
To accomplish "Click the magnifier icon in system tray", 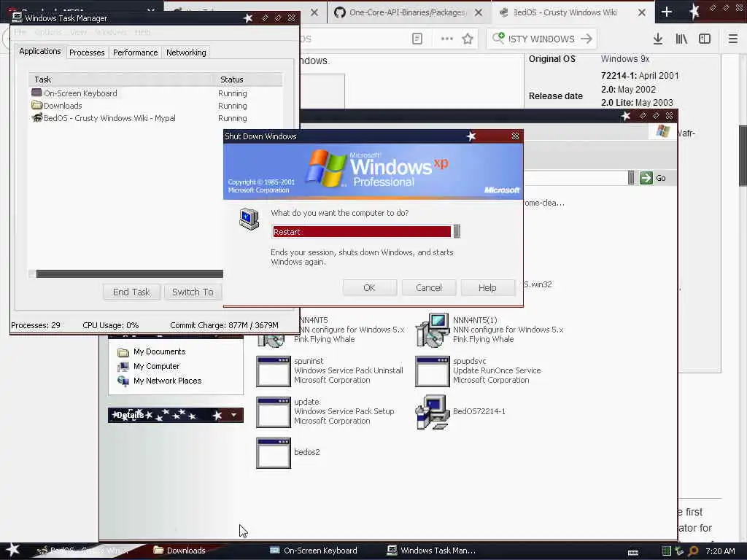I will (x=694, y=551).
